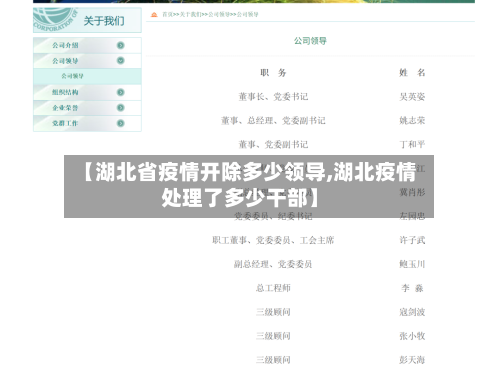The width and height of the screenshot is (500, 374).
Task: Select the name 许子武 in the table
Action: tap(412, 240)
